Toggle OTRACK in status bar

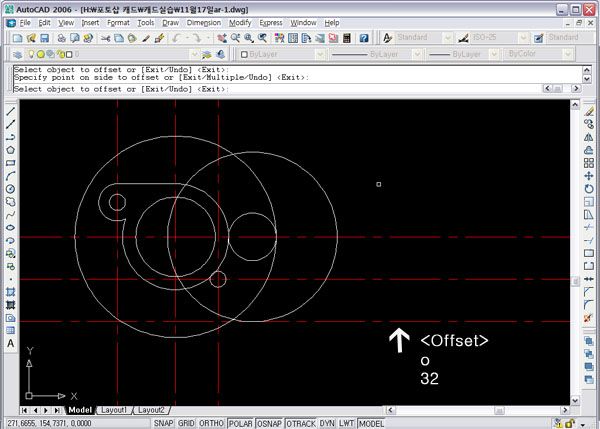301,424
